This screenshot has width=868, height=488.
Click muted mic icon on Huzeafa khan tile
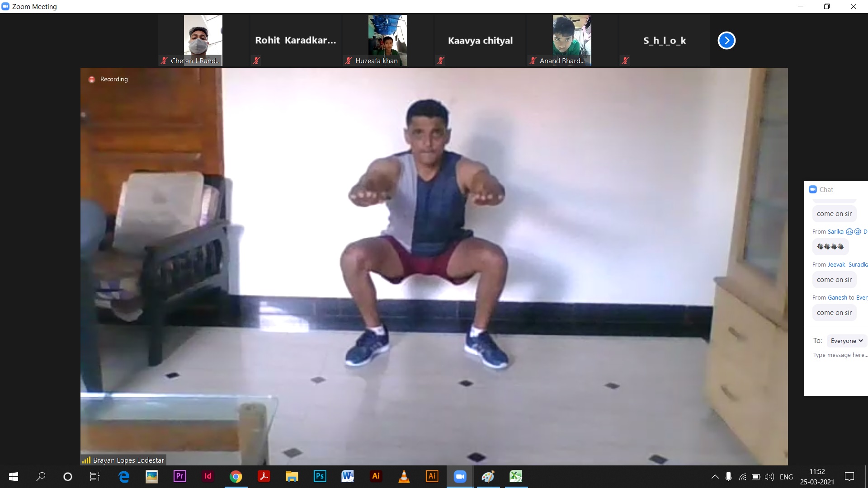click(x=349, y=61)
